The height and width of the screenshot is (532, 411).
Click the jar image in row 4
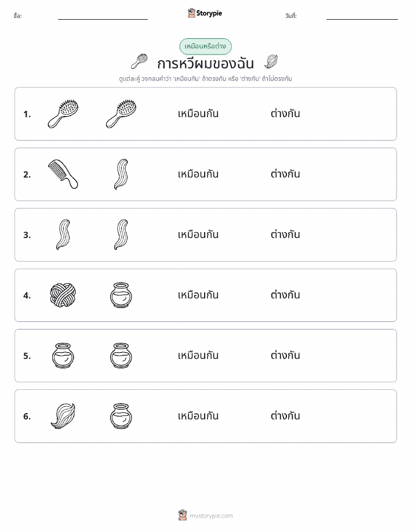[121, 295]
